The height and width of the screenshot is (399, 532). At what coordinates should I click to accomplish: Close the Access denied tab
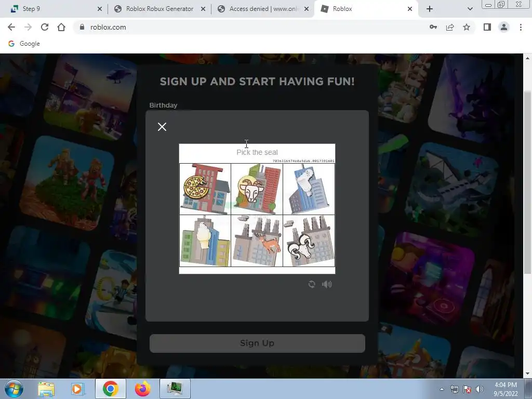click(x=307, y=9)
